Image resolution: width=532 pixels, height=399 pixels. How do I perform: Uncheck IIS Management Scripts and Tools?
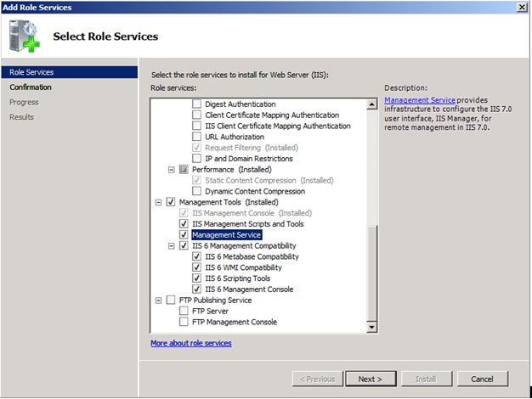point(184,224)
